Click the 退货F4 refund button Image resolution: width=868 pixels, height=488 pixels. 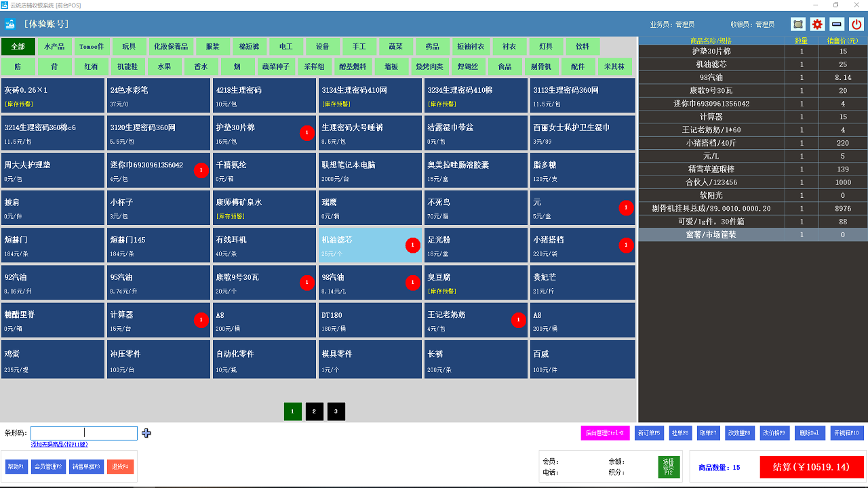click(120, 466)
